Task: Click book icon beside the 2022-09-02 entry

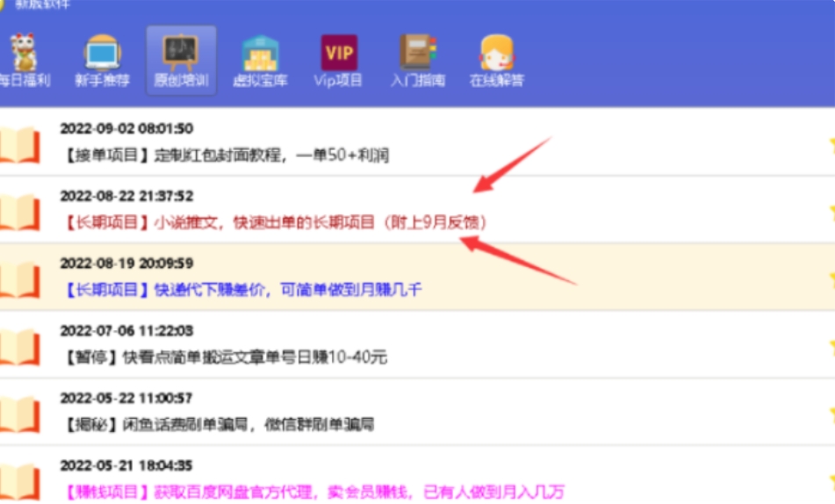Action: click(x=19, y=145)
